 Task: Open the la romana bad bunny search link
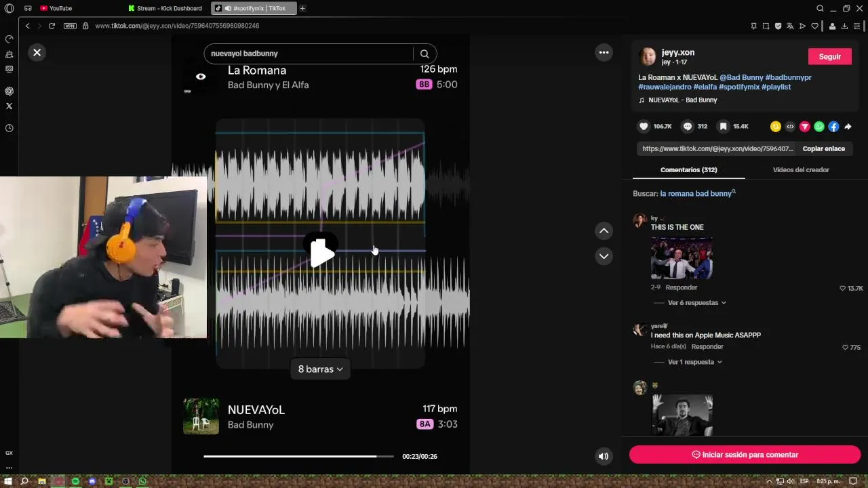[x=697, y=193]
